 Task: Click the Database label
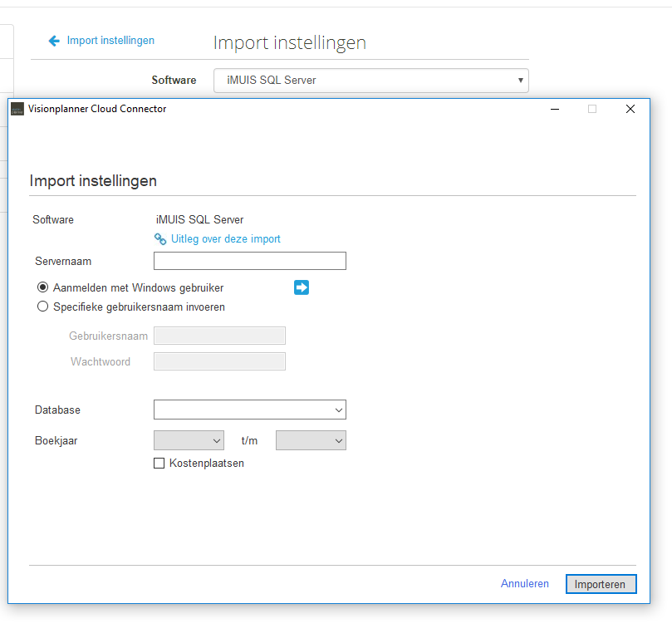click(x=57, y=410)
